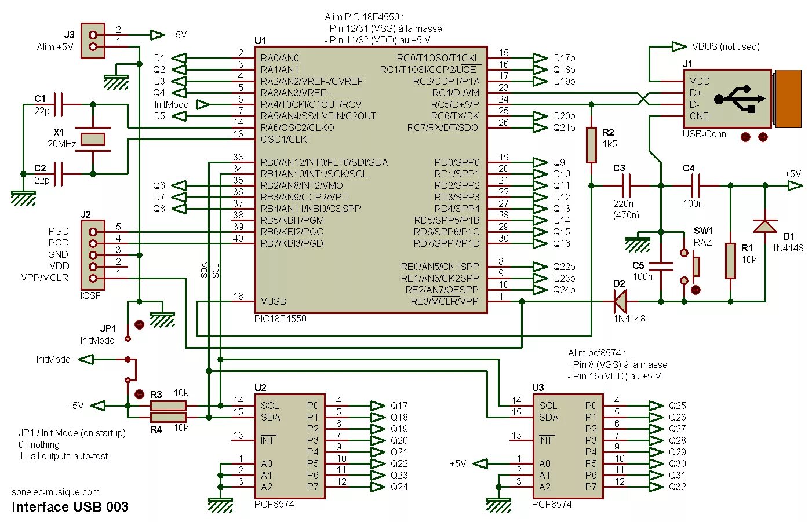Click 'JP1 / Init Mode (on startup)' text
The width and height of the screenshot is (812, 522).
[x=72, y=433]
